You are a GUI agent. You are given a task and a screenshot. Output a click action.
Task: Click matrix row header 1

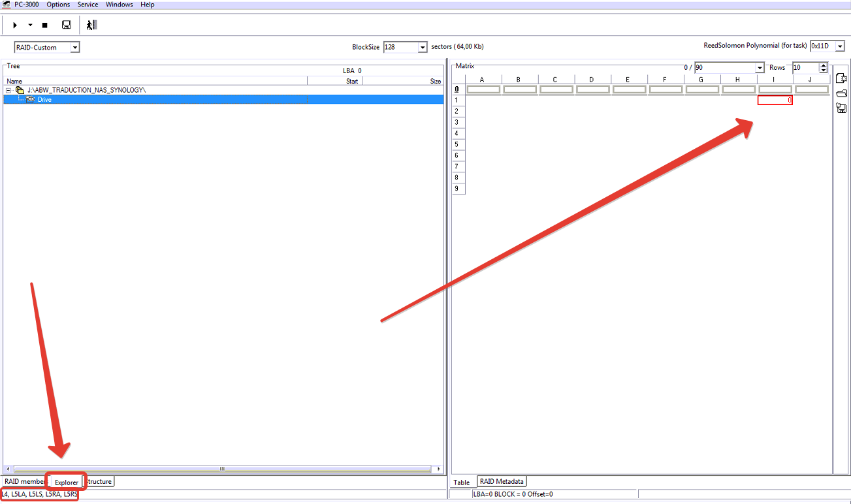coord(458,101)
